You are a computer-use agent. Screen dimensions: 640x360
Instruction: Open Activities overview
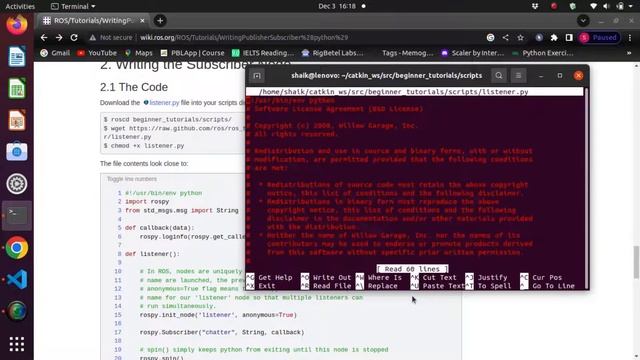(x=20, y=6)
